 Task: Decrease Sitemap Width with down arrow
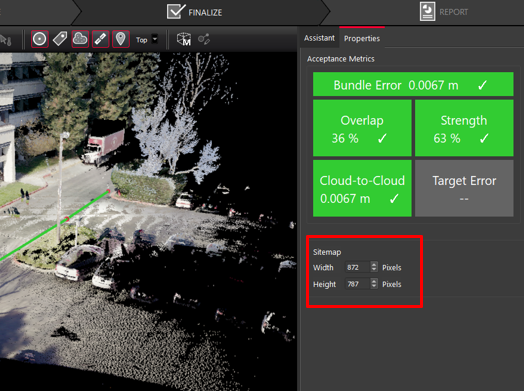coord(374,270)
